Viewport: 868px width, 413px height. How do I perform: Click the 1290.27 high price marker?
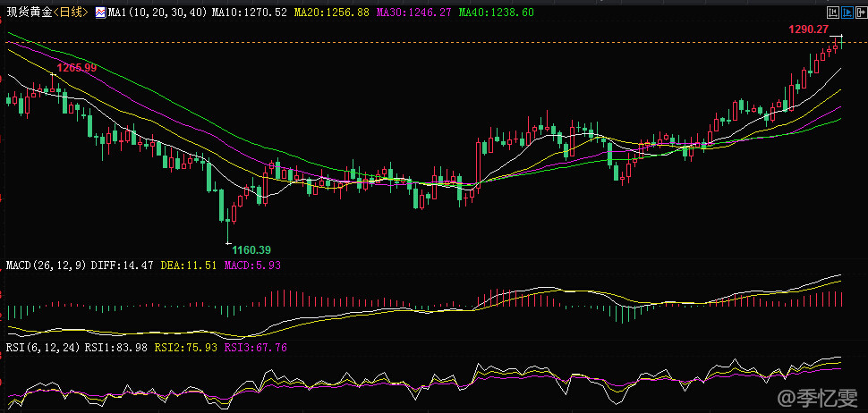tap(807, 29)
